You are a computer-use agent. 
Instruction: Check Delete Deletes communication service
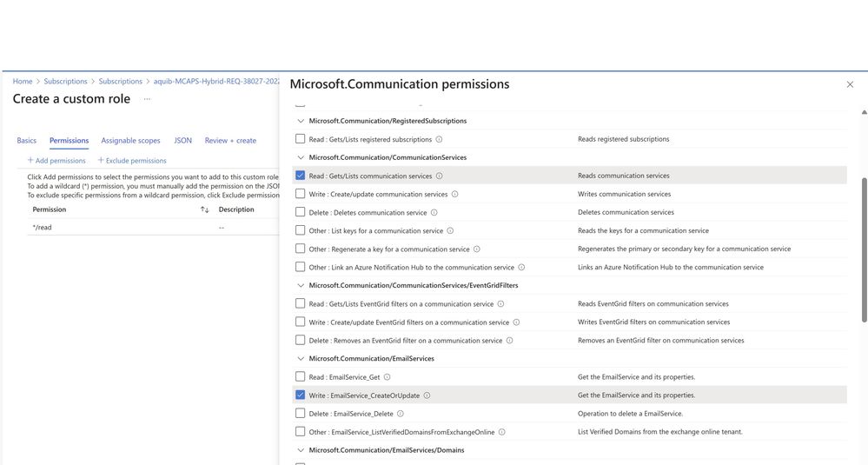click(300, 212)
